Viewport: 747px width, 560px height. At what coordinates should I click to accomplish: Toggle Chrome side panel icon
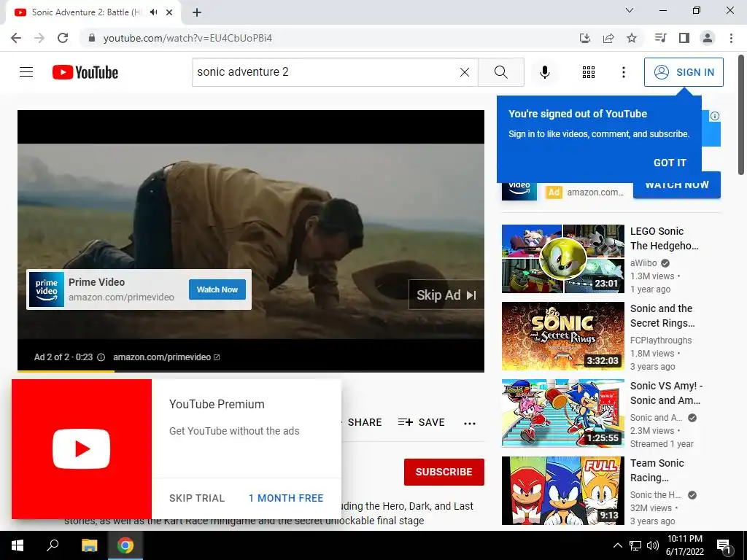tap(684, 38)
